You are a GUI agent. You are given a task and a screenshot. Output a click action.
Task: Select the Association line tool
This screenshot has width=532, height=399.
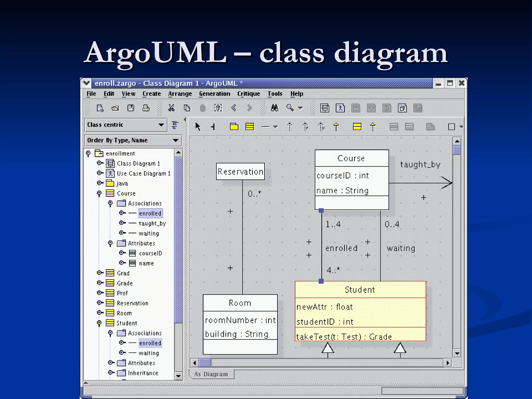point(265,127)
